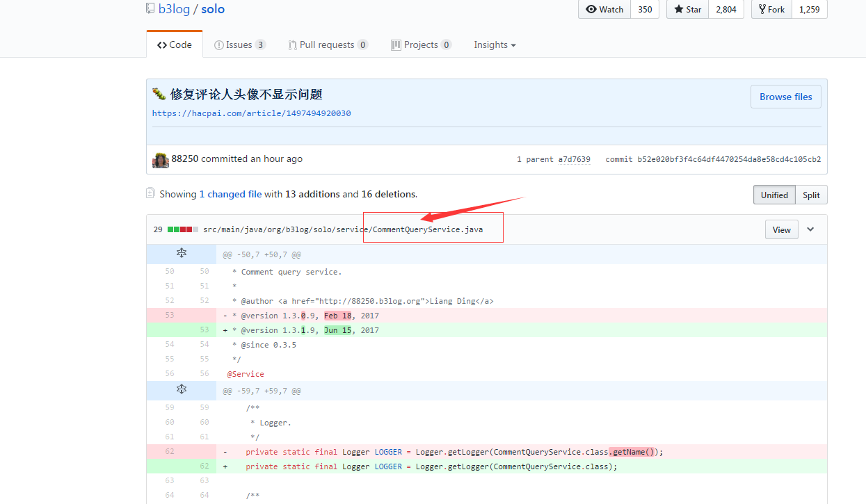Image resolution: width=866 pixels, height=504 pixels.
Task: Click the 88250 committer avatar
Action: coord(161,159)
